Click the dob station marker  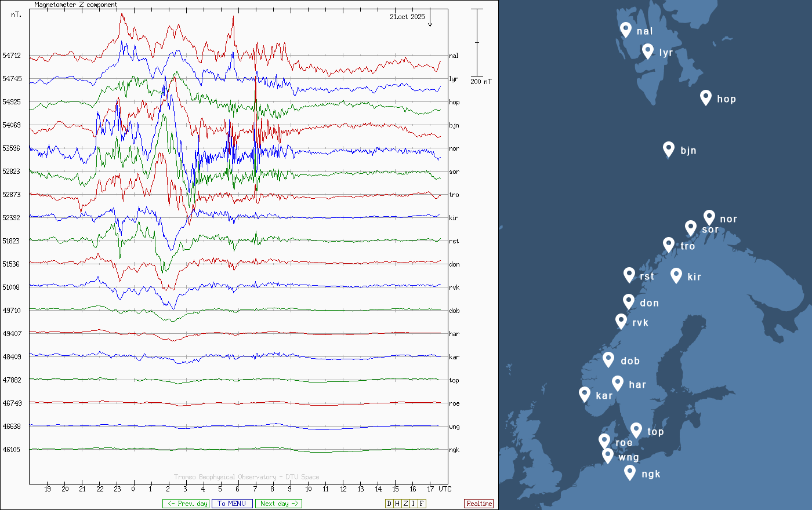[608, 359]
